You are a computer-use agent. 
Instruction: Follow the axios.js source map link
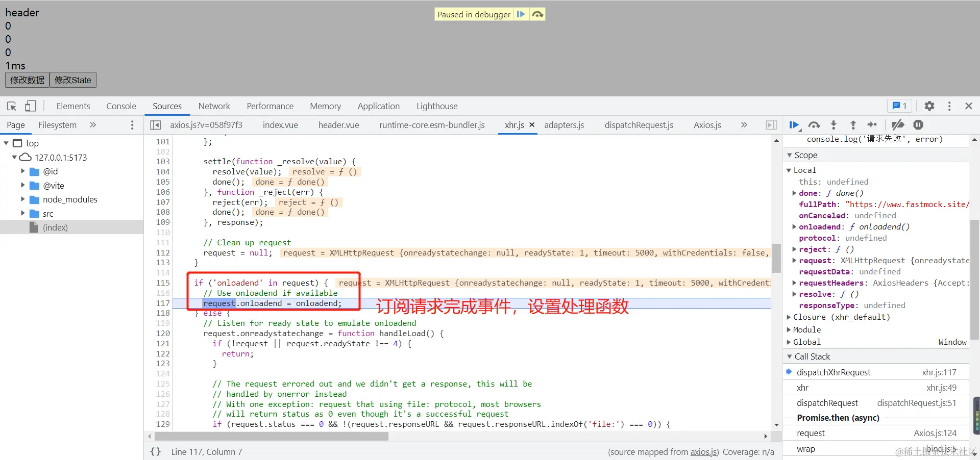pyautogui.click(x=704, y=452)
